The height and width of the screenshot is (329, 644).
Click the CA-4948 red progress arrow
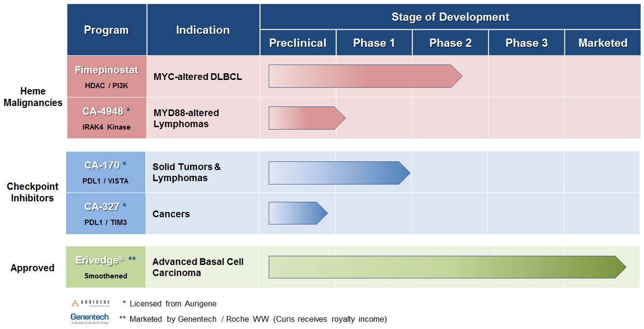tap(306, 118)
